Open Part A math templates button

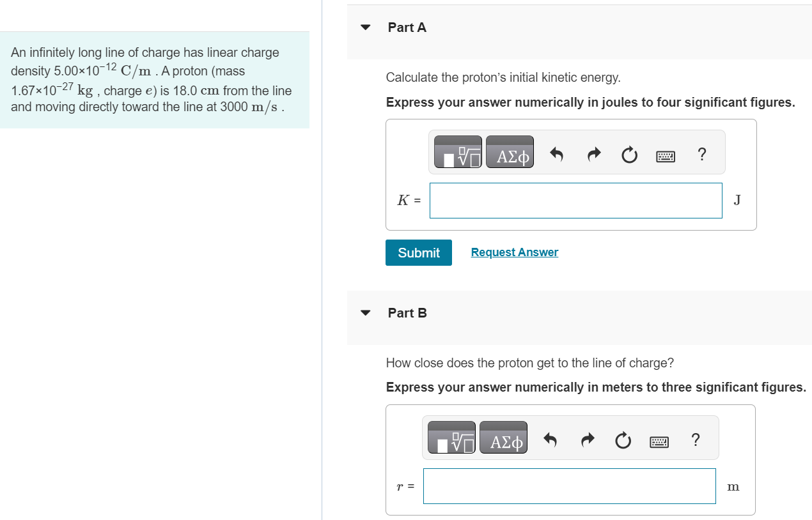pos(458,152)
